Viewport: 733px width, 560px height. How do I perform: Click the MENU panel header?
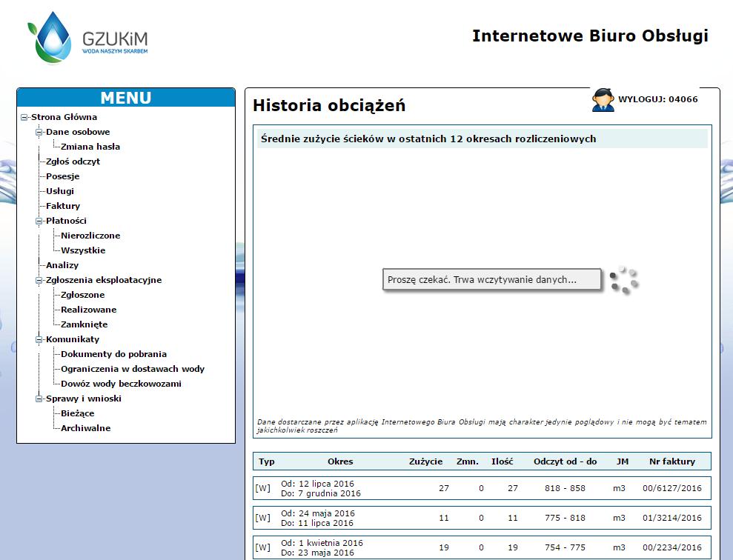tap(126, 98)
